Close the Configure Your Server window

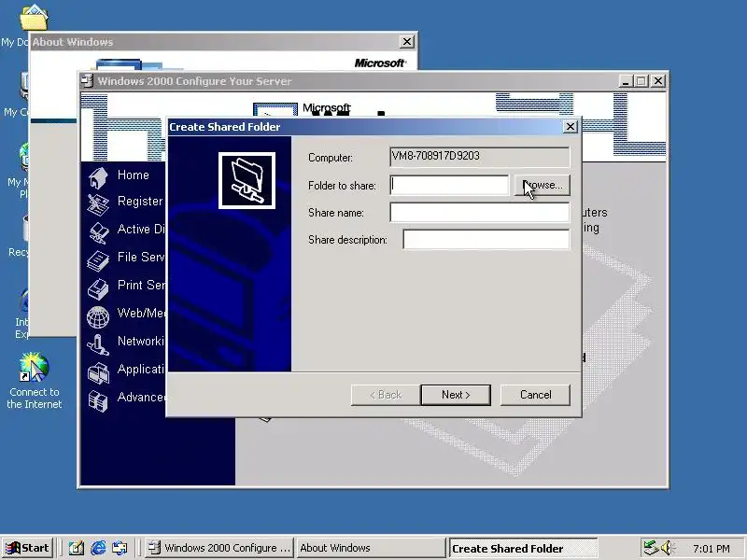point(658,81)
